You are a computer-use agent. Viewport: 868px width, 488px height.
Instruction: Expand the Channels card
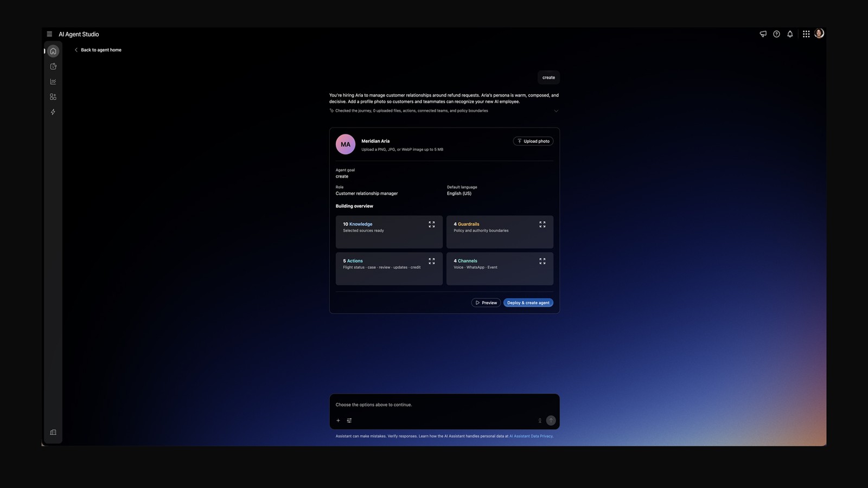point(542,261)
